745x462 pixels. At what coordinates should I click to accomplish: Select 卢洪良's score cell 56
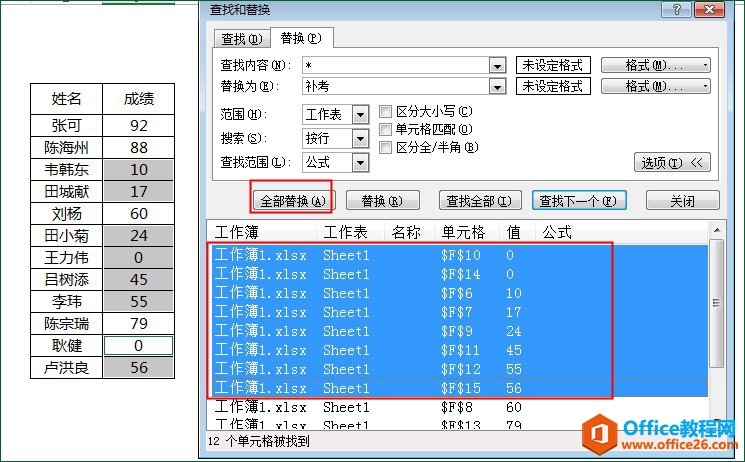point(139,367)
